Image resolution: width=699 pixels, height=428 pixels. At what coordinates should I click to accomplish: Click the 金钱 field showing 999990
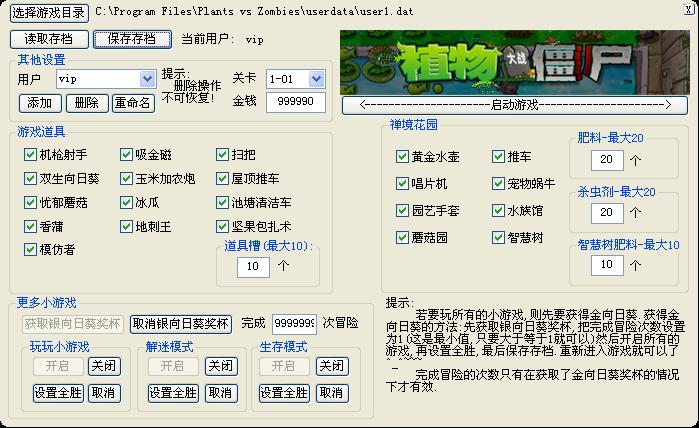296,102
